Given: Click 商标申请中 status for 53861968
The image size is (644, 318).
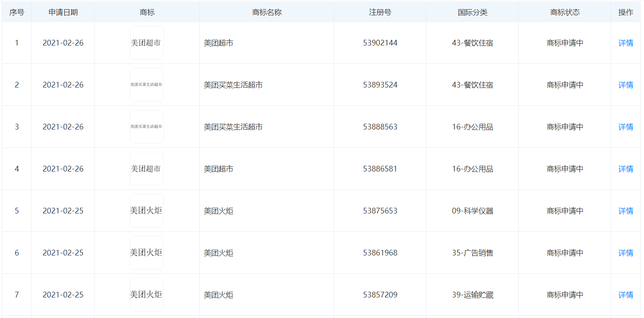Looking at the screenshot, I should point(565,253).
